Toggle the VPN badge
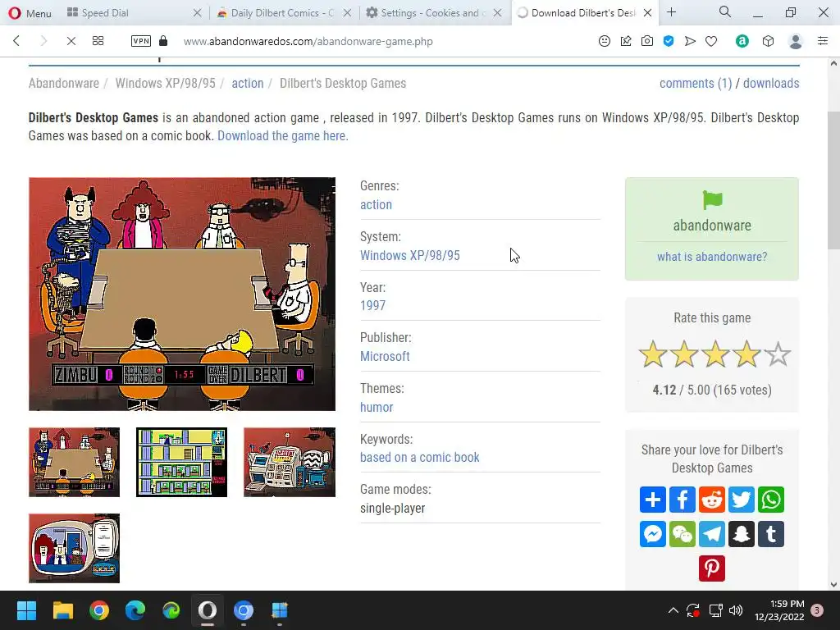This screenshot has width=840, height=630. (x=141, y=41)
